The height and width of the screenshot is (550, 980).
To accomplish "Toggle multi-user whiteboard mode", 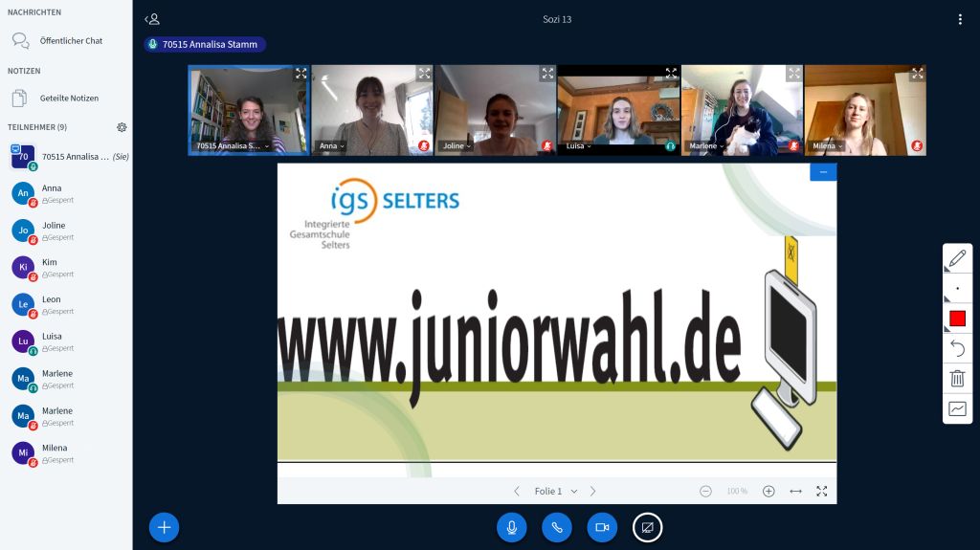I will [x=957, y=408].
